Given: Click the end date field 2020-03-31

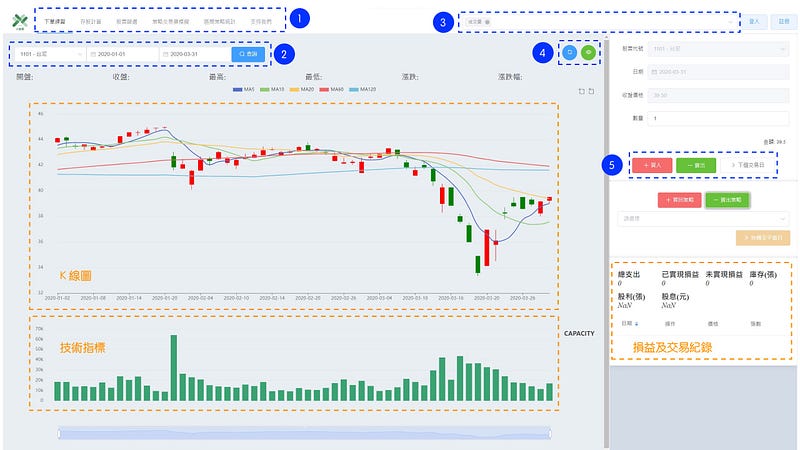Looking at the screenshot, I should pyautogui.click(x=195, y=54).
